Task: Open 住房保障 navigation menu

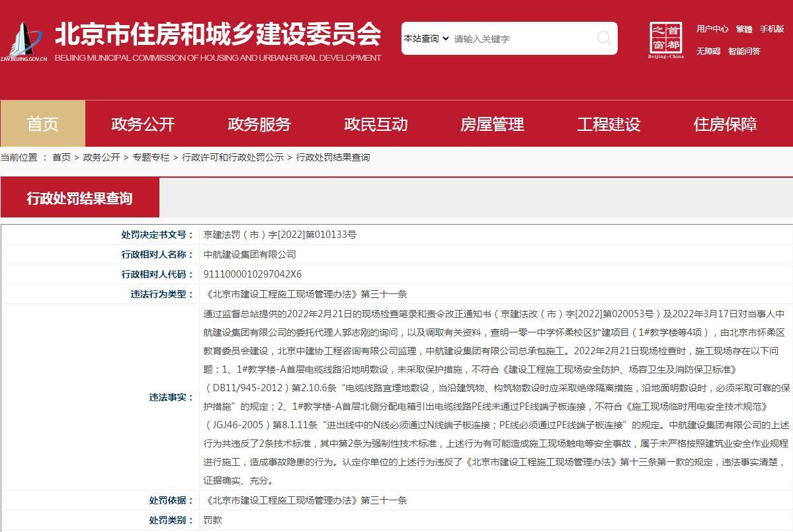Action: 726,124
